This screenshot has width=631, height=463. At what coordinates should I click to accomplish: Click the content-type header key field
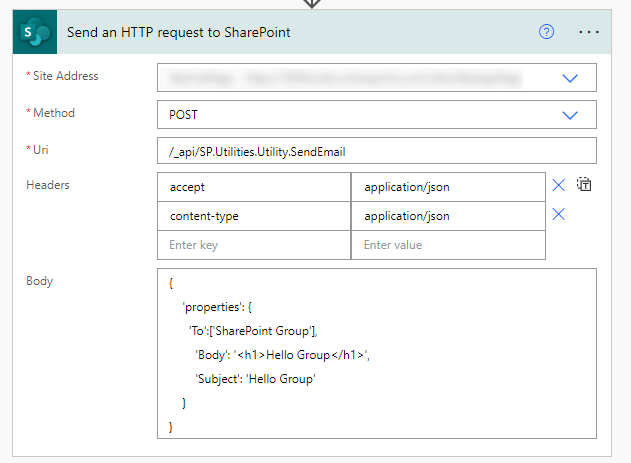pos(254,216)
